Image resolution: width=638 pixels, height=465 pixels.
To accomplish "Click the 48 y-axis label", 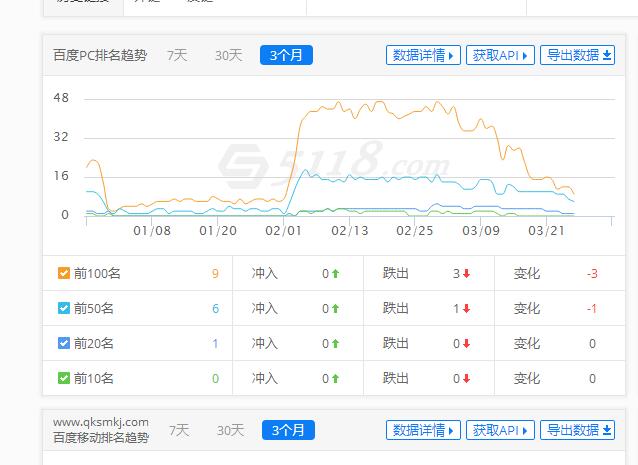I will [x=61, y=98].
